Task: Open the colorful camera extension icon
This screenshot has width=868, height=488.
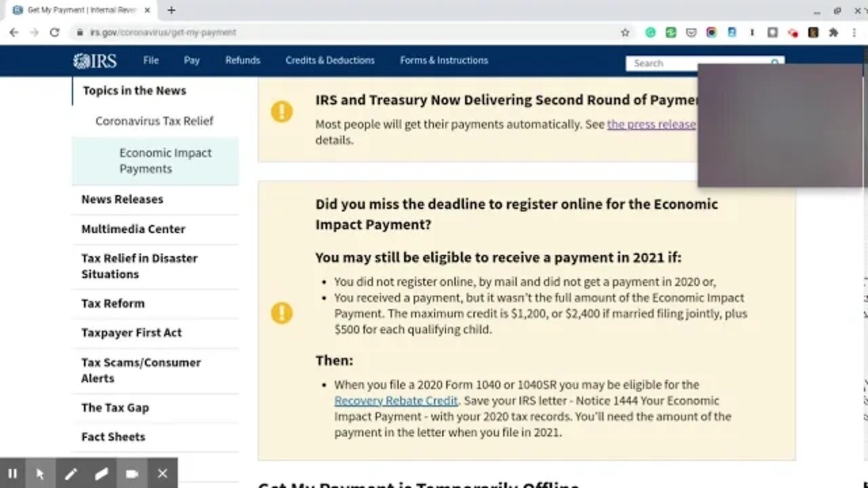Action: [711, 32]
